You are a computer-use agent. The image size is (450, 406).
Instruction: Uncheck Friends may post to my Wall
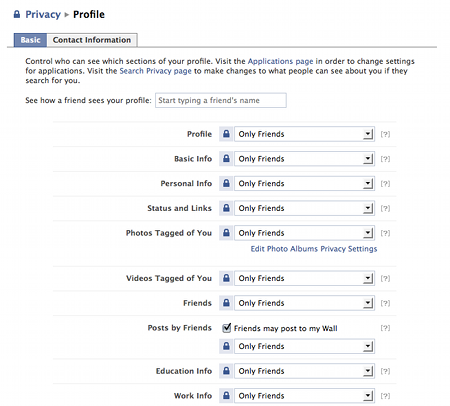pos(227,328)
